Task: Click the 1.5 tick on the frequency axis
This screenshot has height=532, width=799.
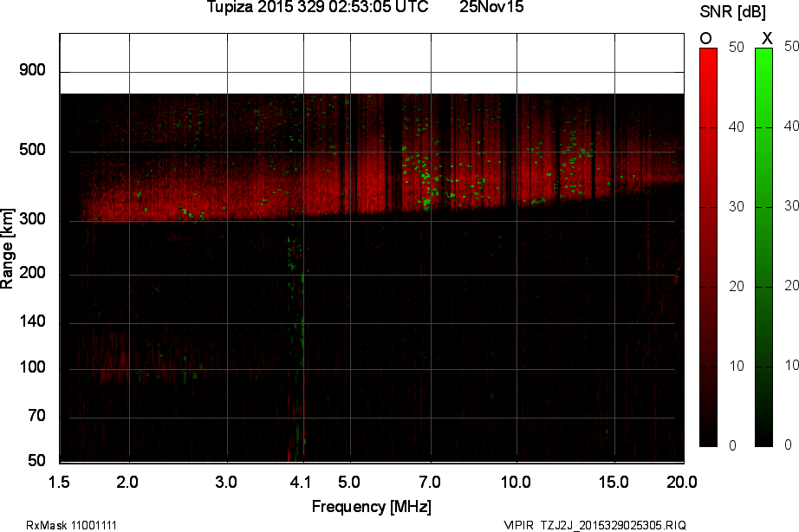Action: click(60, 480)
